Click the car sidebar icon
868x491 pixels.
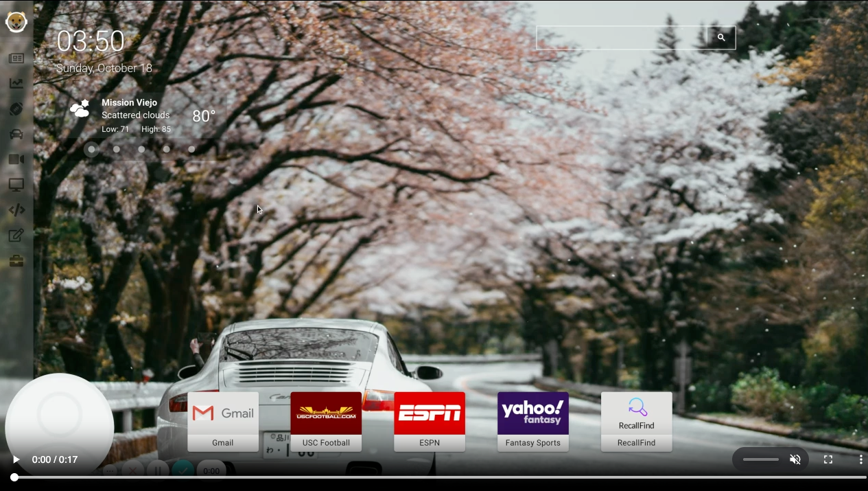pyautogui.click(x=16, y=134)
